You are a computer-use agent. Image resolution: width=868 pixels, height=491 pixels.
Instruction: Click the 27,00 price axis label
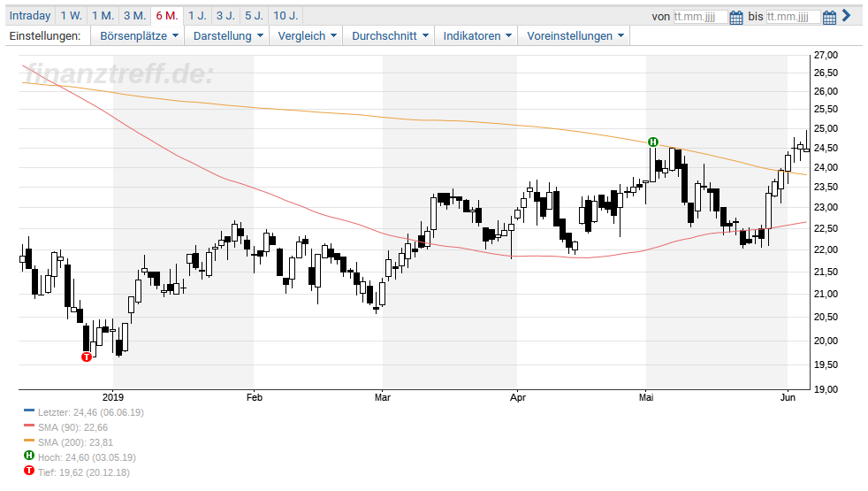826,55
